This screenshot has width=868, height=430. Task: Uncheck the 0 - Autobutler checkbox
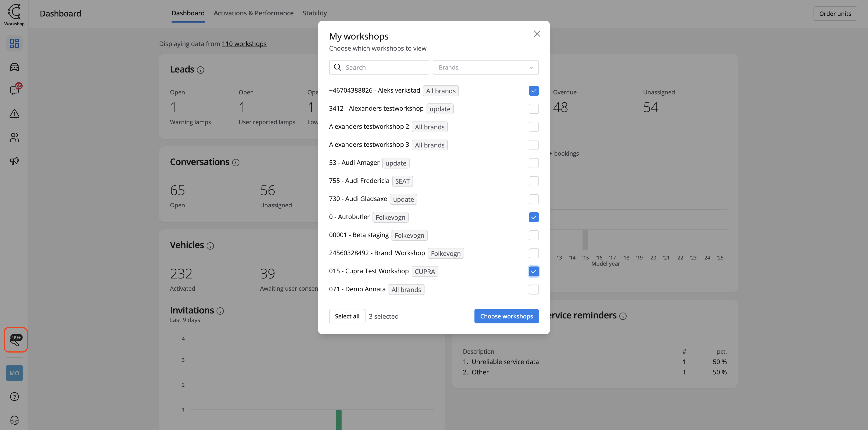(533, 217)
